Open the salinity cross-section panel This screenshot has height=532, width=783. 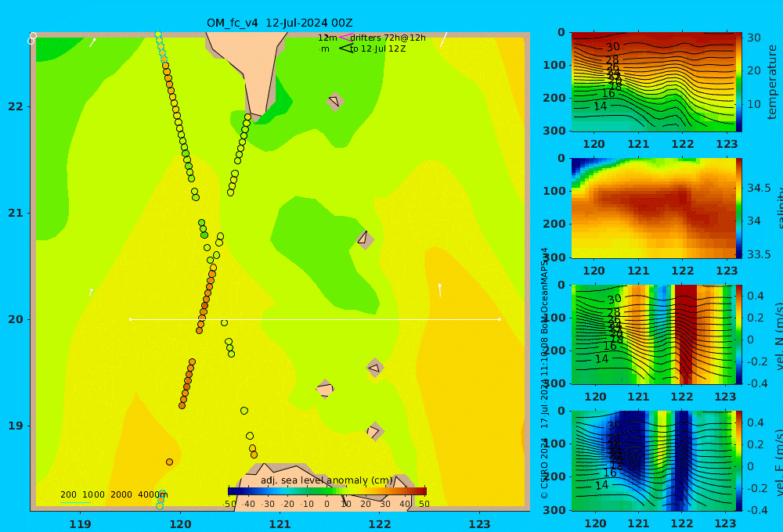tap(653, 208)
